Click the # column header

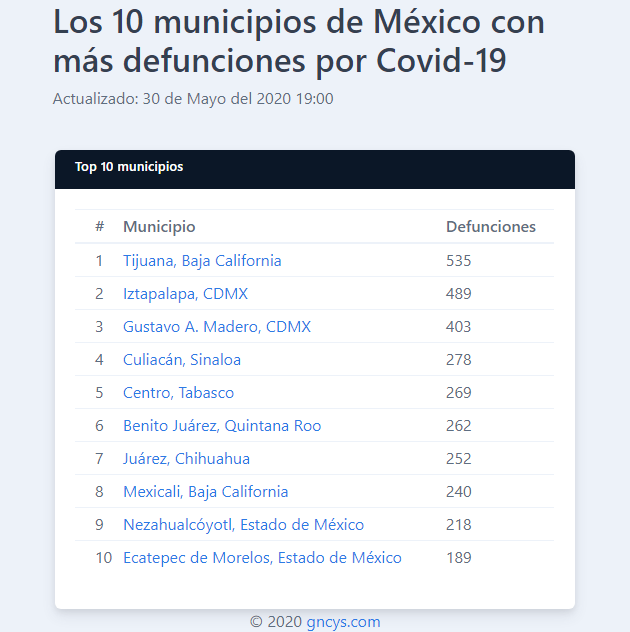point(100,227)
